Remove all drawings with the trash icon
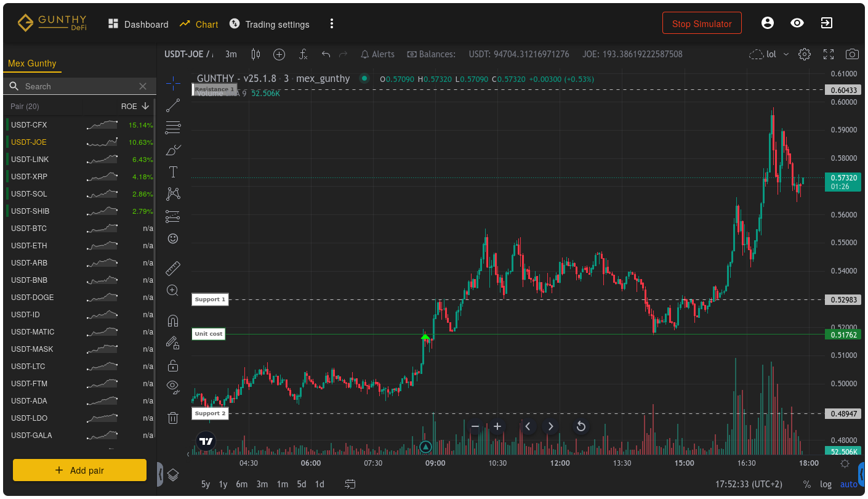Viewport: 868px width, 499px height. click(x=173, y=418)
